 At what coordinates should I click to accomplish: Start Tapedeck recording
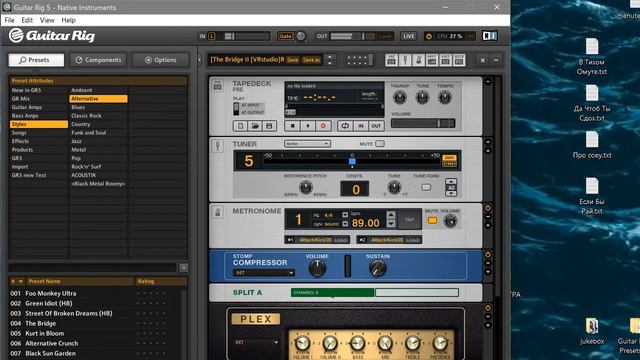coord(323,126)
